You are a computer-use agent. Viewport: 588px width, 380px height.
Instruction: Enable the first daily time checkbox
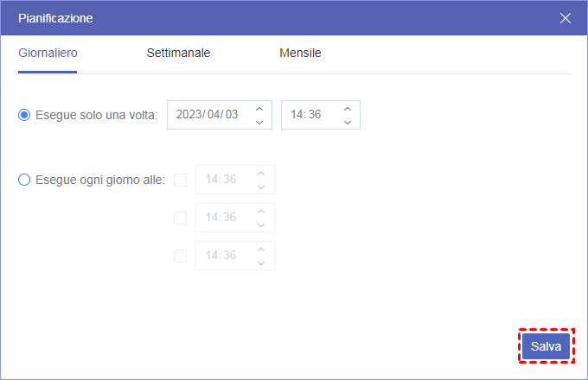pyautogui.click(x=181, y=180)
